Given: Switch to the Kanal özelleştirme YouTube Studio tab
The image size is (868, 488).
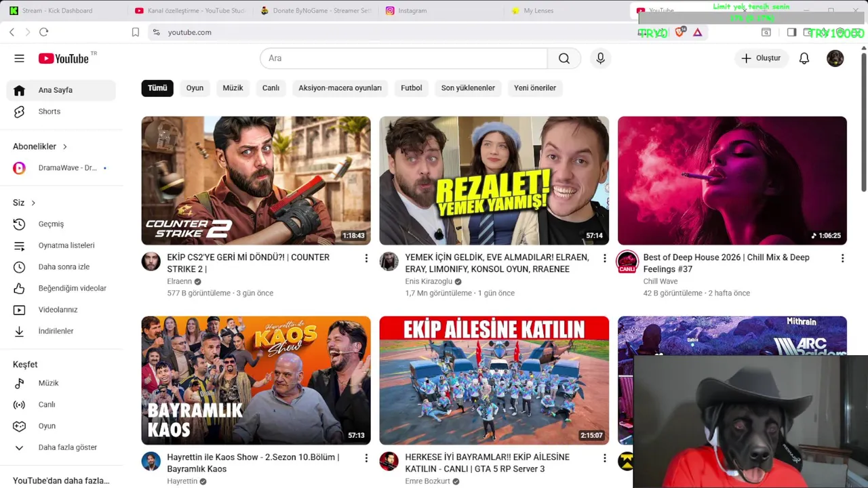Looking at the screenshot, I should coord(190,10).
